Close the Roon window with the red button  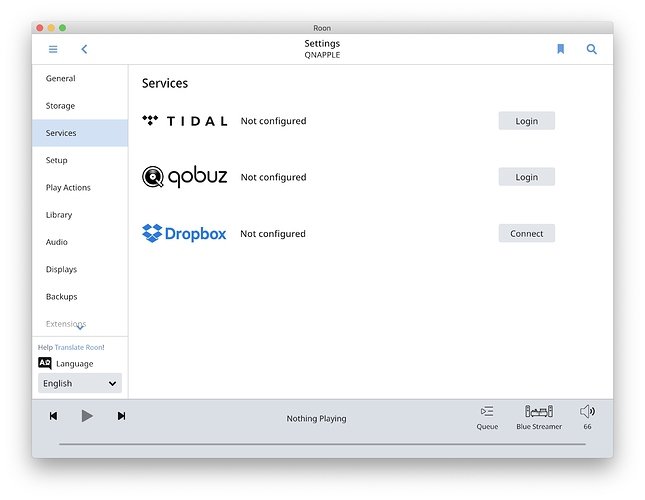[40, 28]
